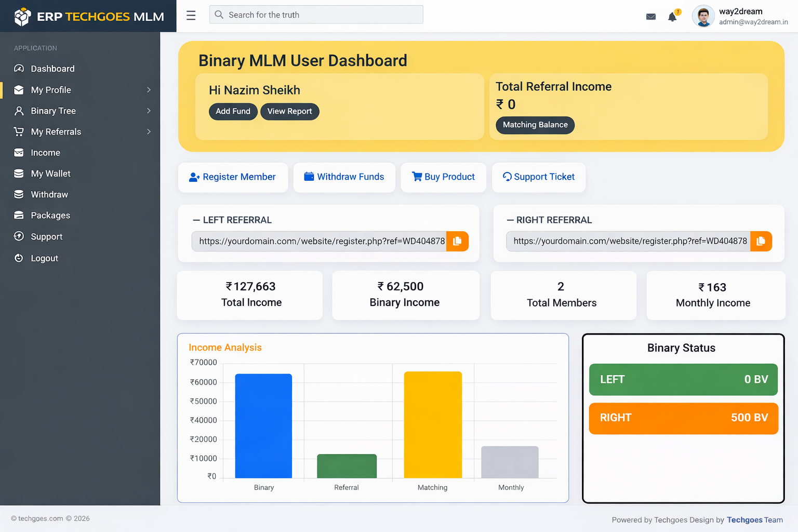The width and height of the screenshot is (798, 532).
Task: Click Logout in the sidebar
Action: coord(44,258)
